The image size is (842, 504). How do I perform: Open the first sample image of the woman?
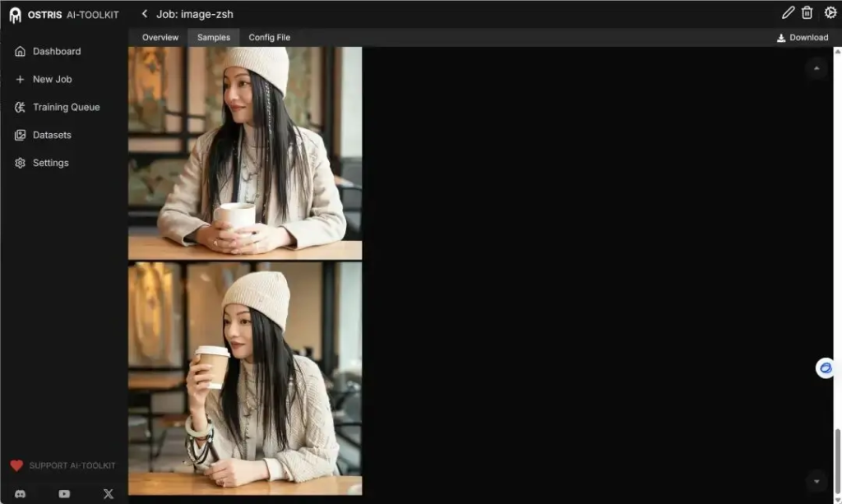(x=243, y=152)
